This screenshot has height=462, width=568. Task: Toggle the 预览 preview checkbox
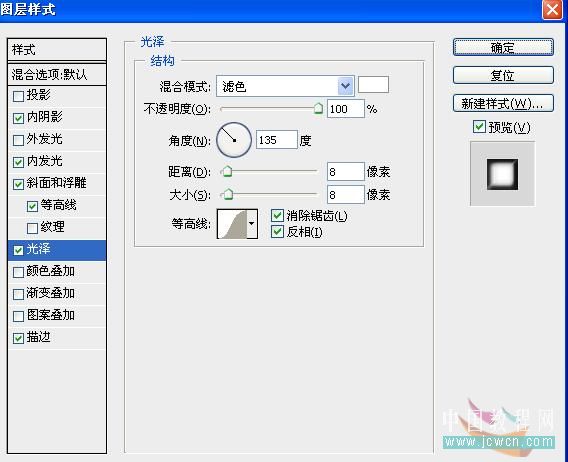click(x=479, y=127)
